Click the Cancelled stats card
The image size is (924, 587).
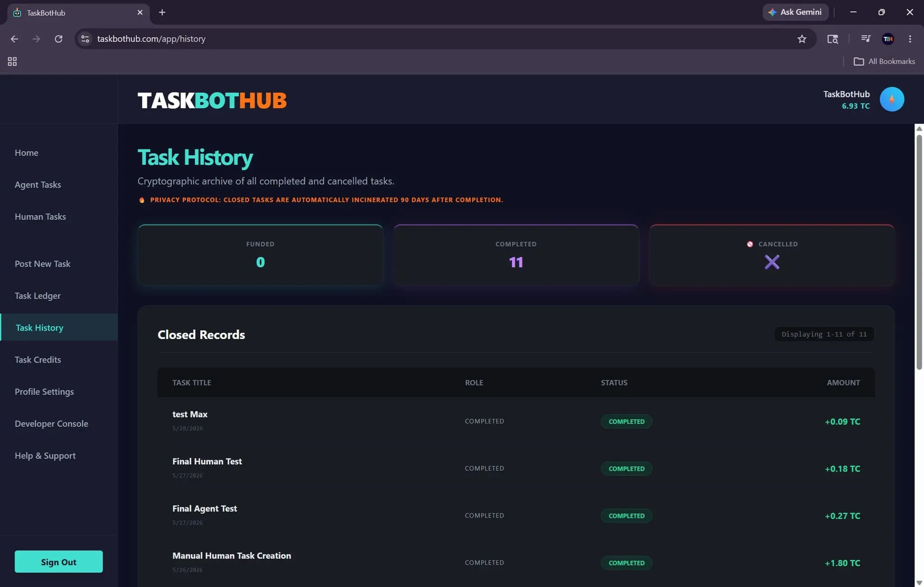tap(772, 255)
